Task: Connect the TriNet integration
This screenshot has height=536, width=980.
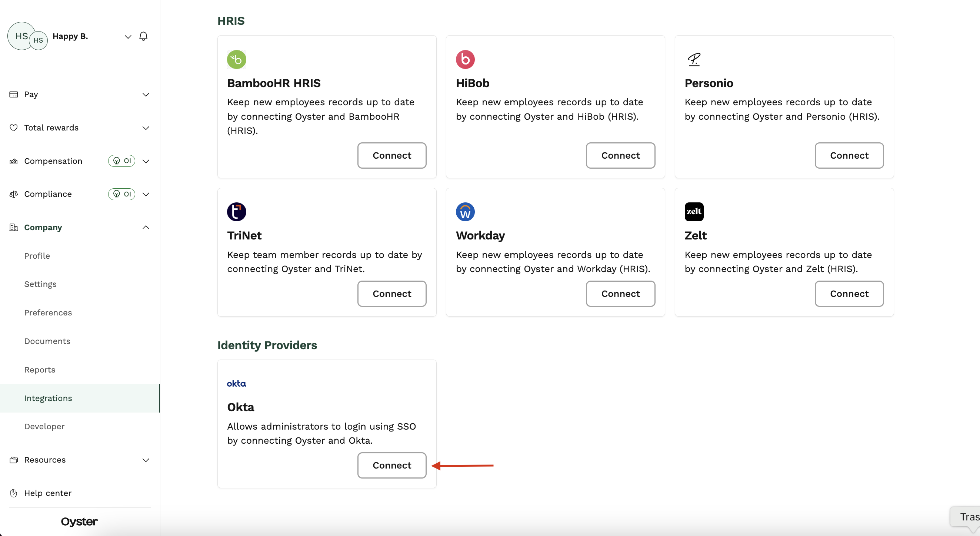Action: [x=392, y=294]
